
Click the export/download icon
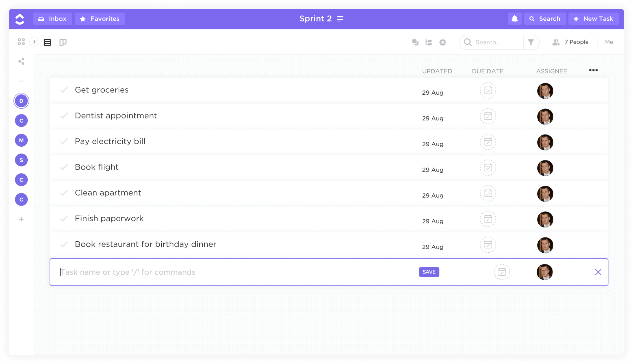tap(415, 42)
